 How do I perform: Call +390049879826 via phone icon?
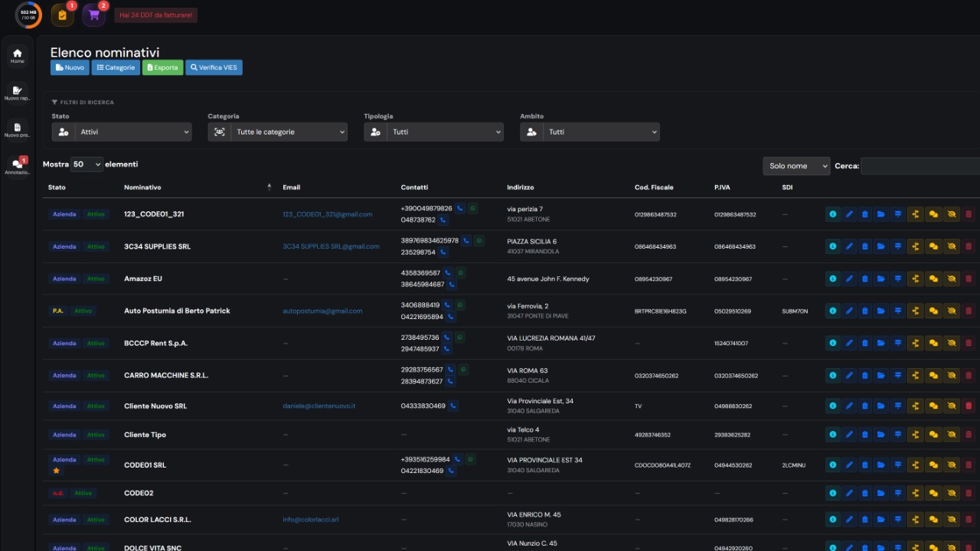click(460, 208)
